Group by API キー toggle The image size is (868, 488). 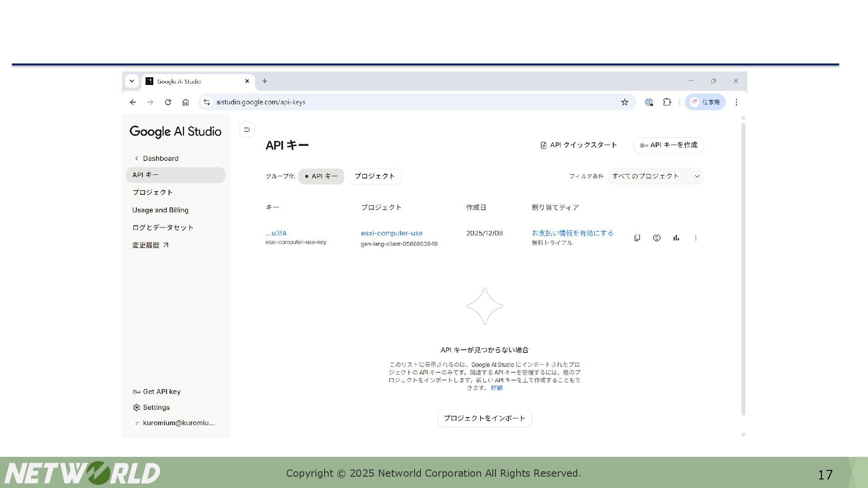(321, 176)
